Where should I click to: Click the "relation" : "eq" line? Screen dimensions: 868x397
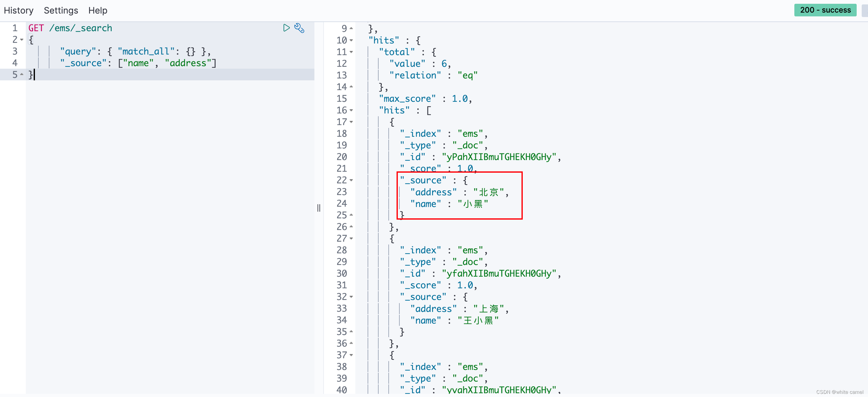click(433, 75)
